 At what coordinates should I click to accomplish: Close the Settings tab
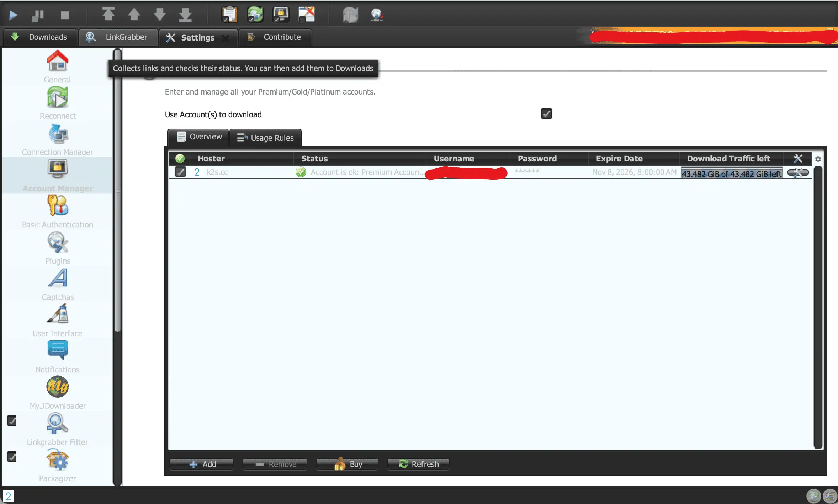(x=226, y=38)
